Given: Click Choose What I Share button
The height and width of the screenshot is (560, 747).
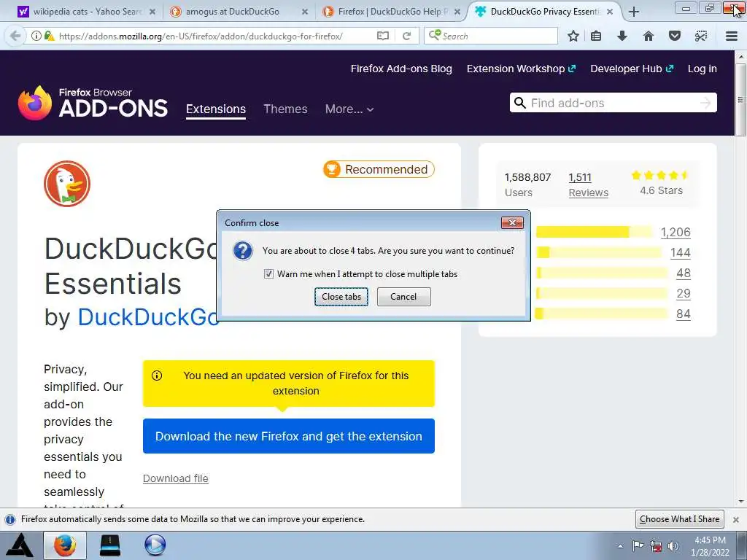Looking at the screenshot, I should pos(679,519).
